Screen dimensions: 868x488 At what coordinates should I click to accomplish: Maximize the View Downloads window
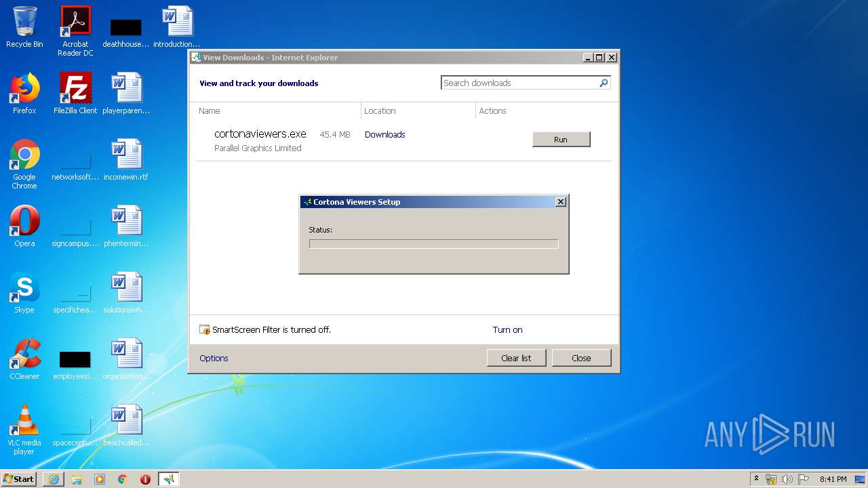[x=599, y=58]
